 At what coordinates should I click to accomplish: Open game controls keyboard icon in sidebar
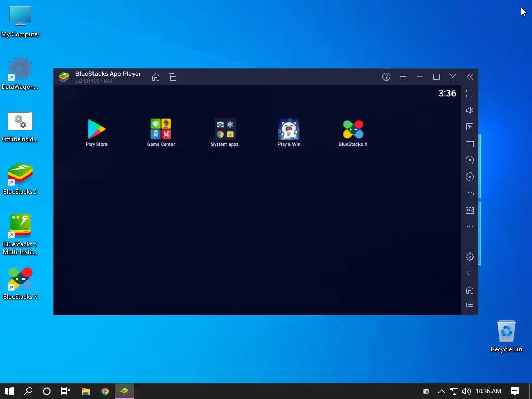point(470,143)
